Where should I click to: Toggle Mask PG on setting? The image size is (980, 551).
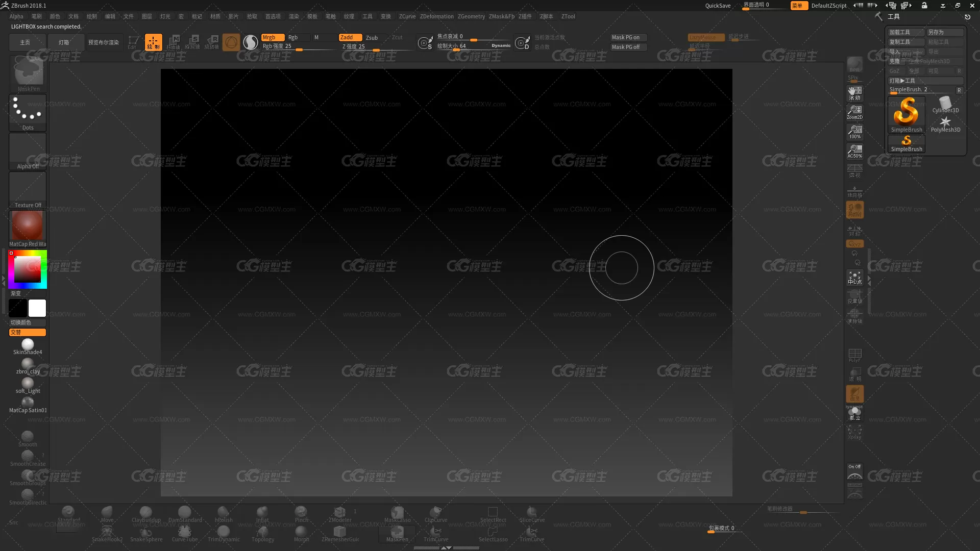(625, 37)
